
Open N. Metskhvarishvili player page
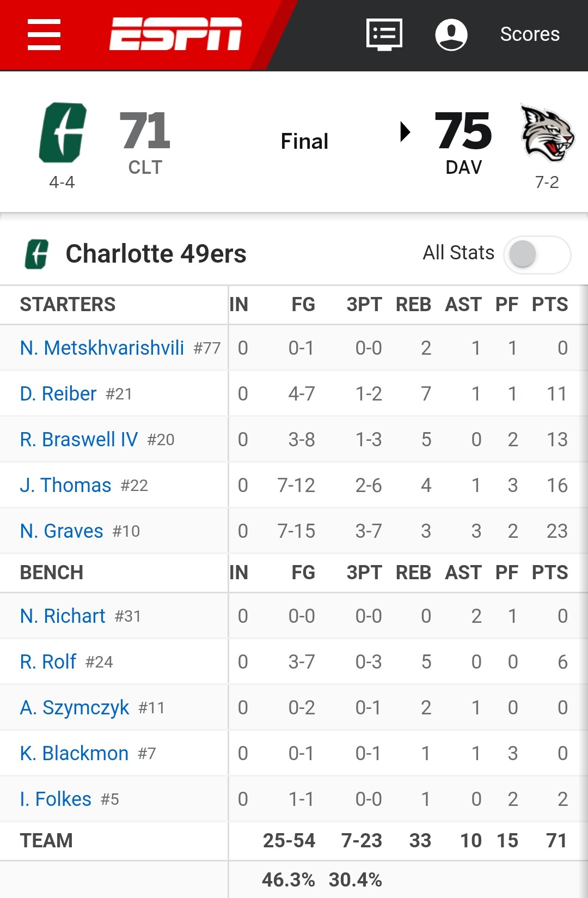point(102,348)
